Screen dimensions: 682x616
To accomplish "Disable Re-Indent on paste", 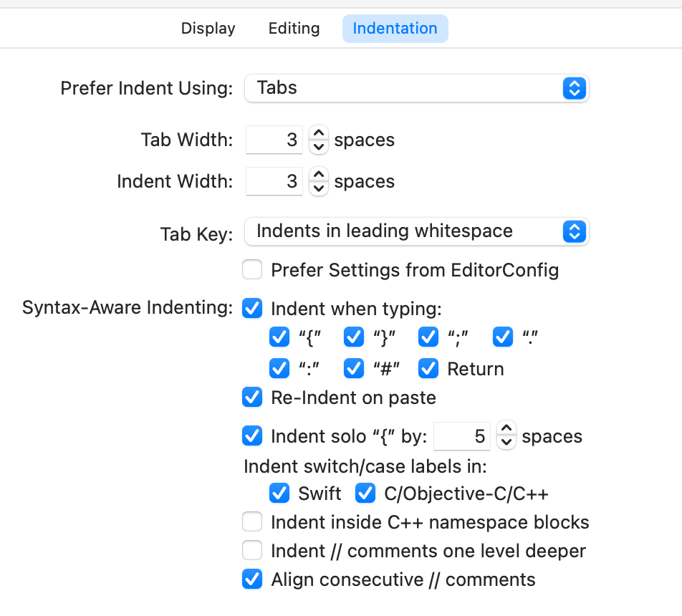I will click(x=252, y=398).
